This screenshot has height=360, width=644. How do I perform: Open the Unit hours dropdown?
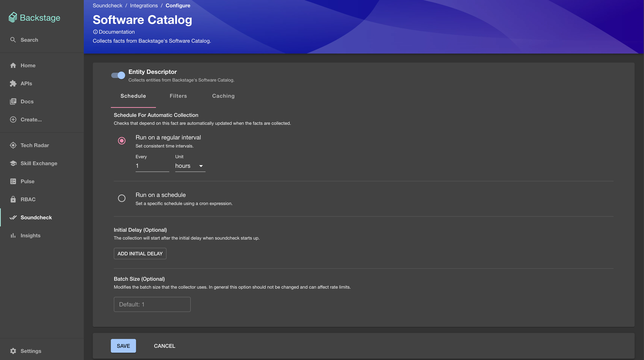pyautogui.click(x=190, y=166)
